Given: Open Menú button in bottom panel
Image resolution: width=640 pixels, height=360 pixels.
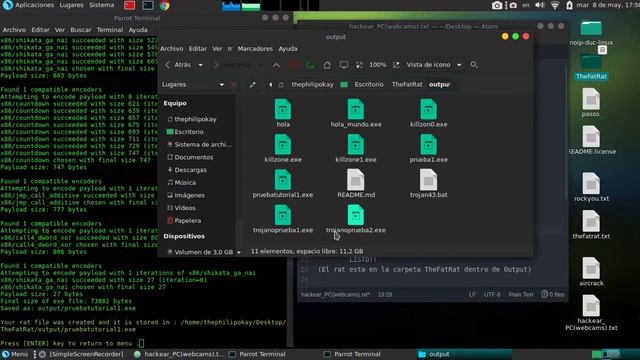Looking at the screenshot, I should tap(15, 354).
